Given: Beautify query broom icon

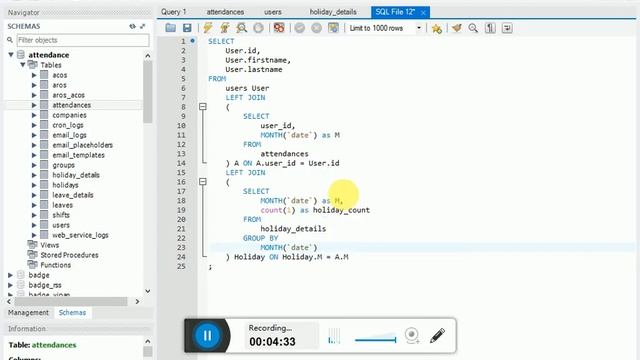Looking at the screenshot, I should pos(457,28).
